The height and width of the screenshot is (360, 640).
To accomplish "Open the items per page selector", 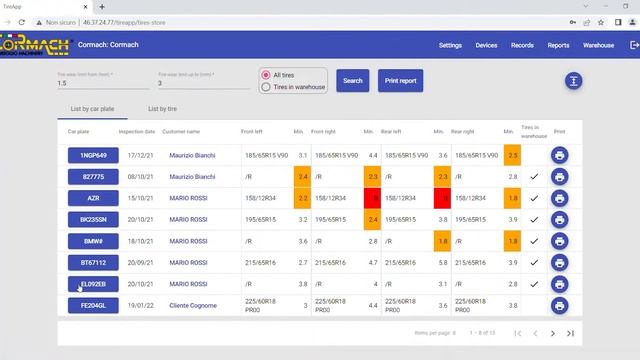I will [435, 333].
